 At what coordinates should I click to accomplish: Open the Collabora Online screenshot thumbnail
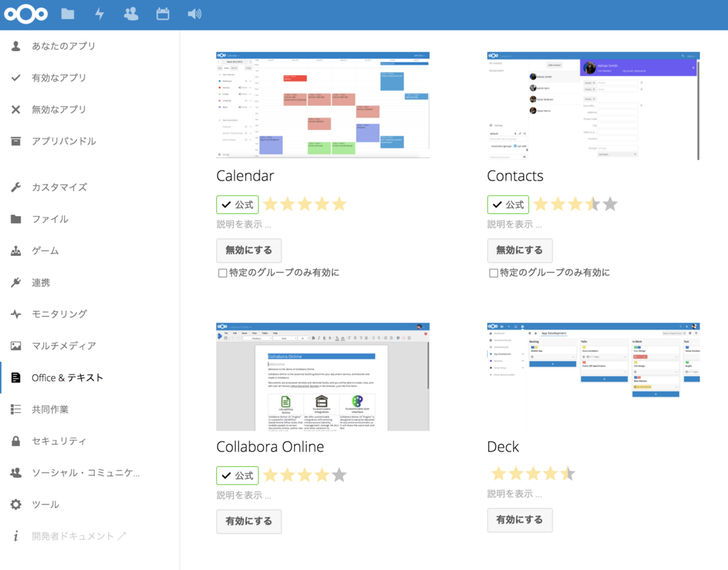[323, 377]
